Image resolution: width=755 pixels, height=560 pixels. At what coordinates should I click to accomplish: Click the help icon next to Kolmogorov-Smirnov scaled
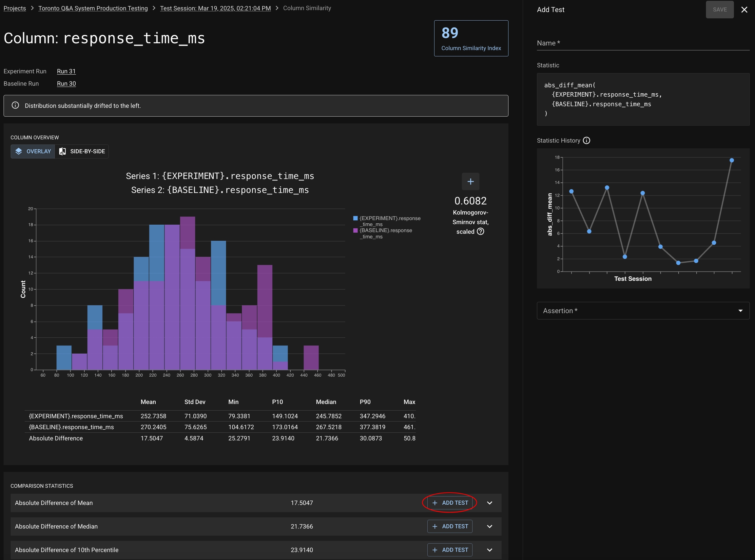480,232
